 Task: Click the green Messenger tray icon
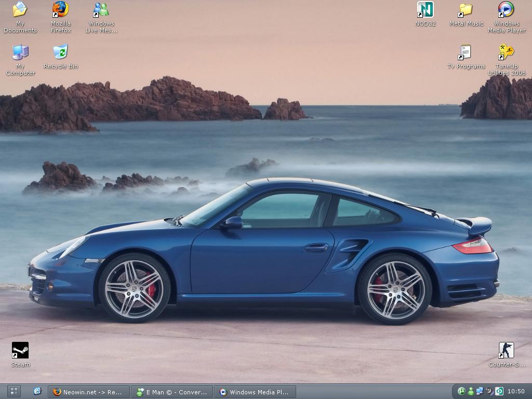[470, 391]
